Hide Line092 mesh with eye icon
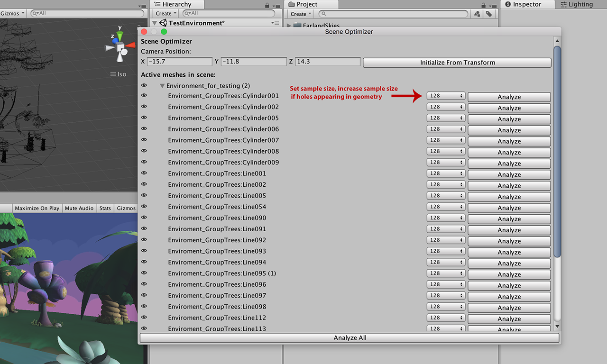 coord(144,240)
